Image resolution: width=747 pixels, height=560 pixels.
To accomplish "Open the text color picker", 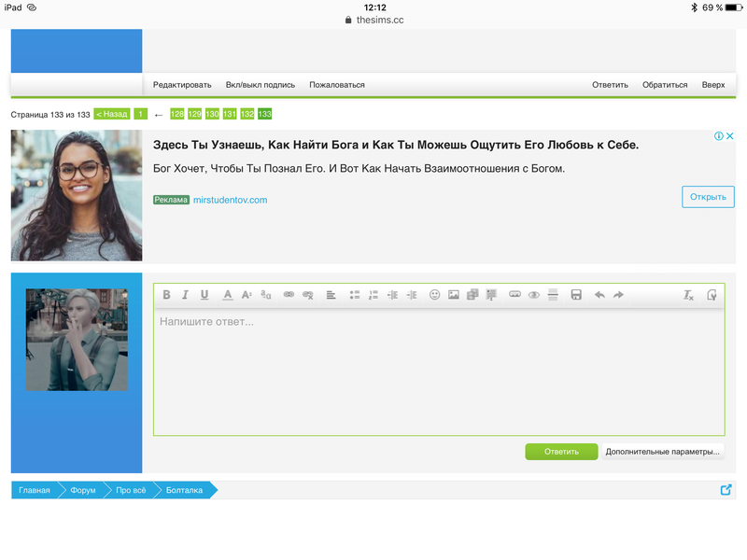I will tap(228, 295).
